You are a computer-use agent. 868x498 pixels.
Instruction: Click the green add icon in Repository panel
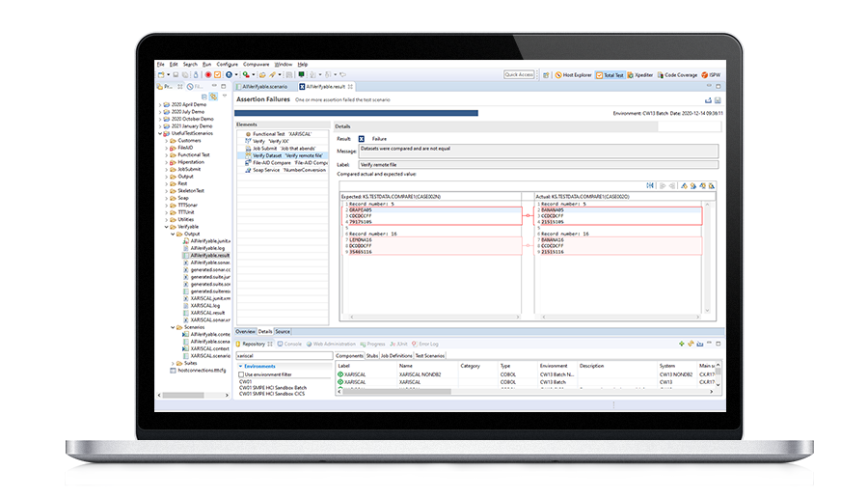click(x=681, y=344)
